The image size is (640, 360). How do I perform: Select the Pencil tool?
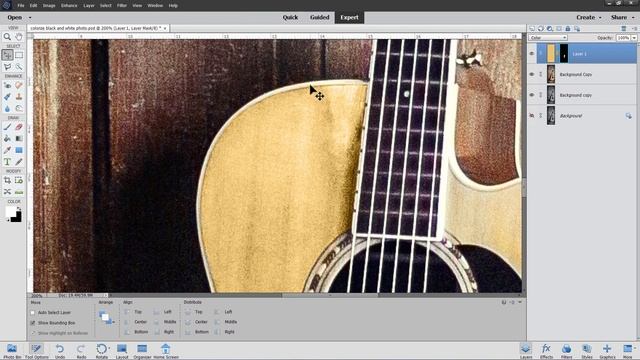(x=19, y=162)
